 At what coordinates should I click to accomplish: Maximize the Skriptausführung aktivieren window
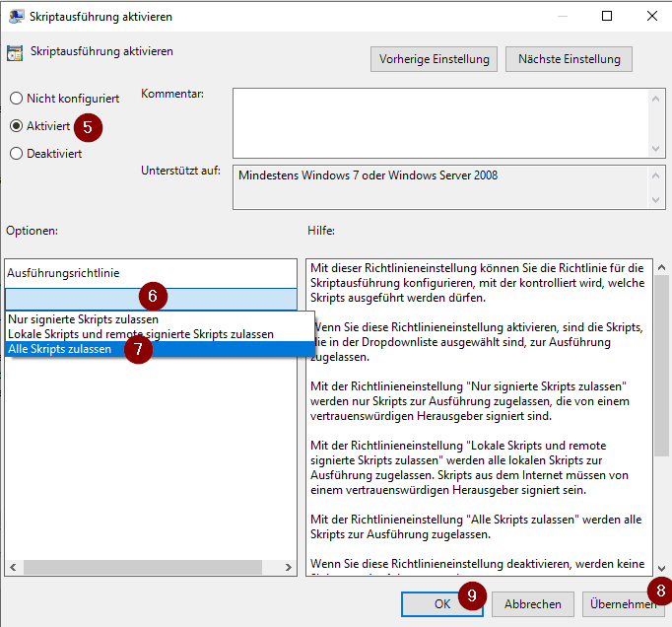pyautogui.click(x=607, y=16)
